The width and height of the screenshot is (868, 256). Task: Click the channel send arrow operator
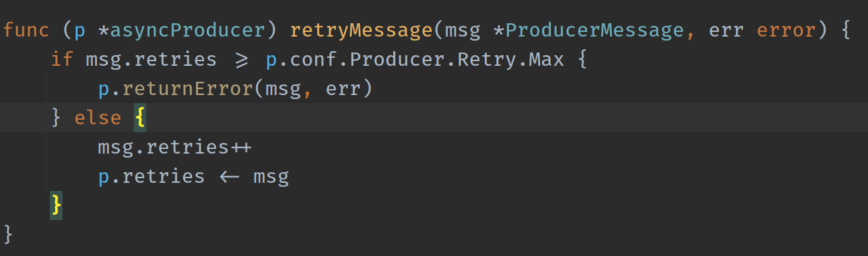point(229,178)
